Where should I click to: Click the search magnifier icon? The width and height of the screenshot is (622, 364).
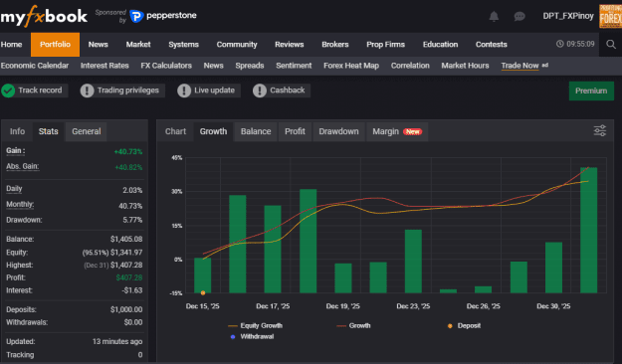pyautogui.click(x=611, y=44)
